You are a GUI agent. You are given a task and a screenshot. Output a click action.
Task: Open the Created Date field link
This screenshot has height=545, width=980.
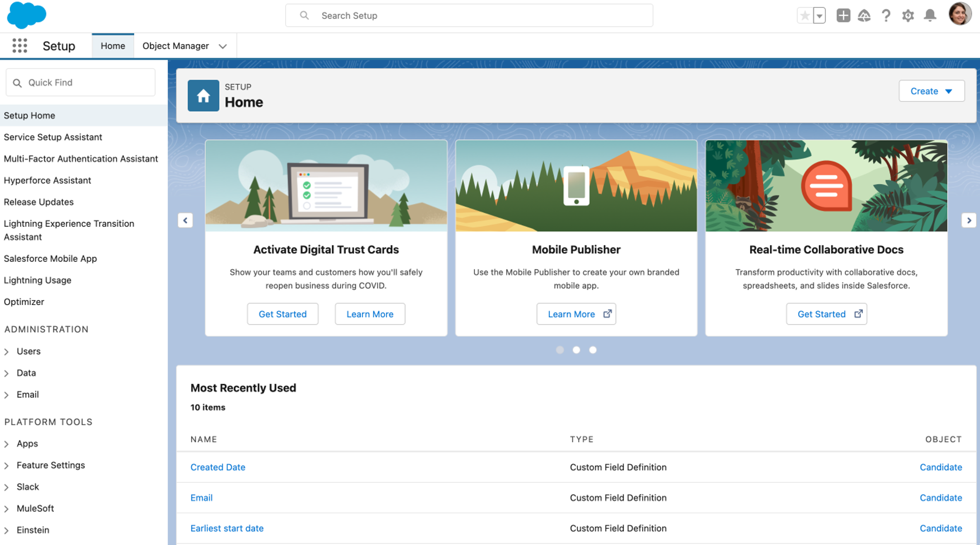218,467
